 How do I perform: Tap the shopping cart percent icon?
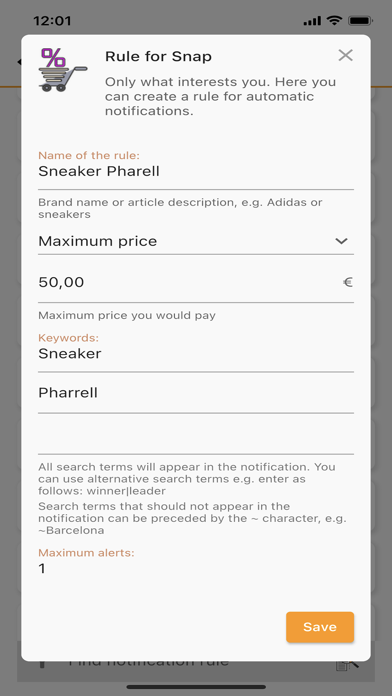pyautogui.click(x=63, y=70)
